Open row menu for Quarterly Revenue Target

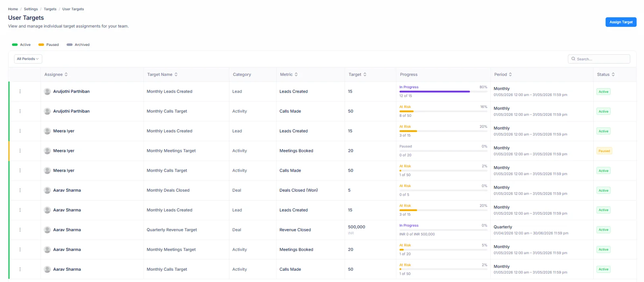20,230
